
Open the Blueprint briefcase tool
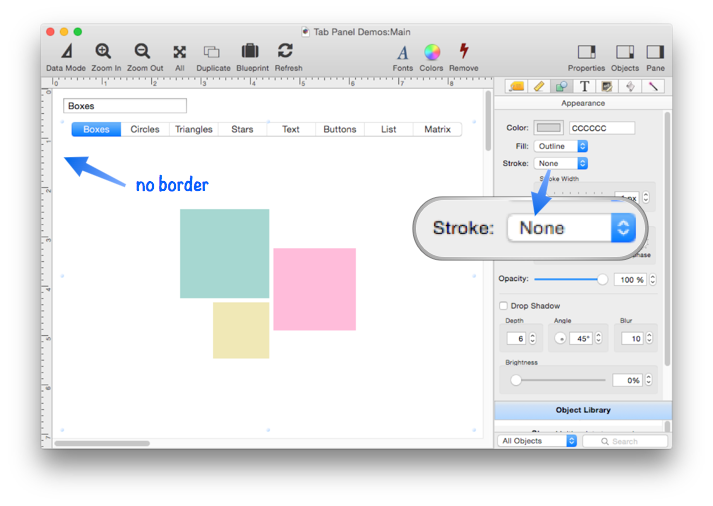[x=250, y=51]
